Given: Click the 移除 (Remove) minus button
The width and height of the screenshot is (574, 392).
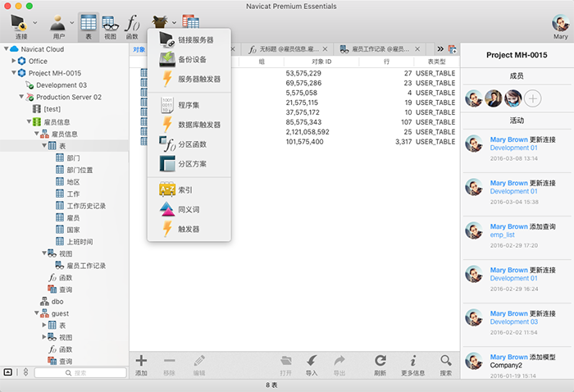Looking at the screenshot, I should [169, 365].
